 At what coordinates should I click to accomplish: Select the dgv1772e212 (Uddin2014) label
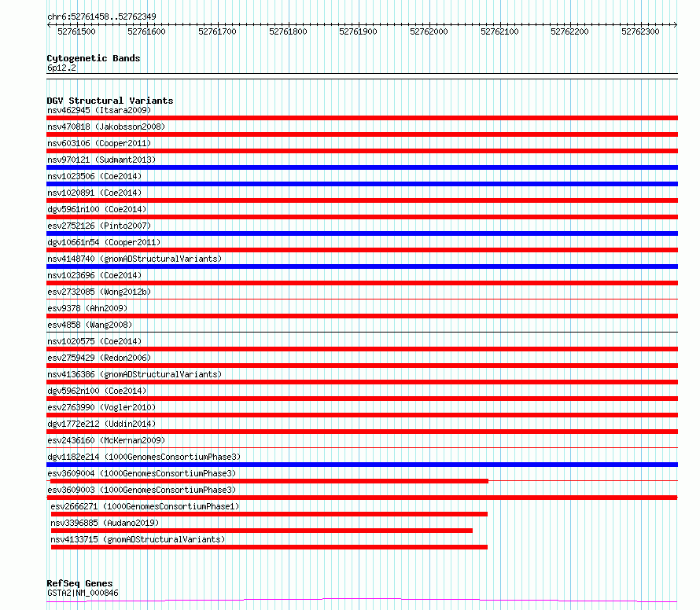click(101, 424)
